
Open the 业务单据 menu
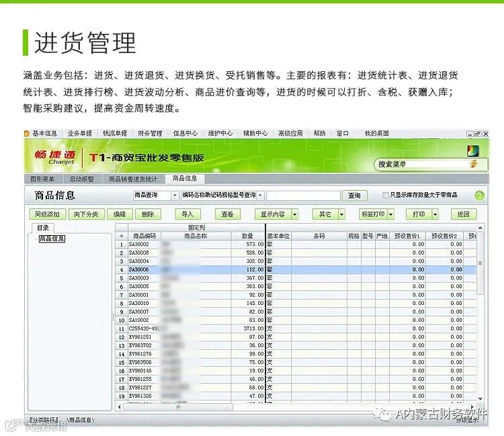pos(80,133)
